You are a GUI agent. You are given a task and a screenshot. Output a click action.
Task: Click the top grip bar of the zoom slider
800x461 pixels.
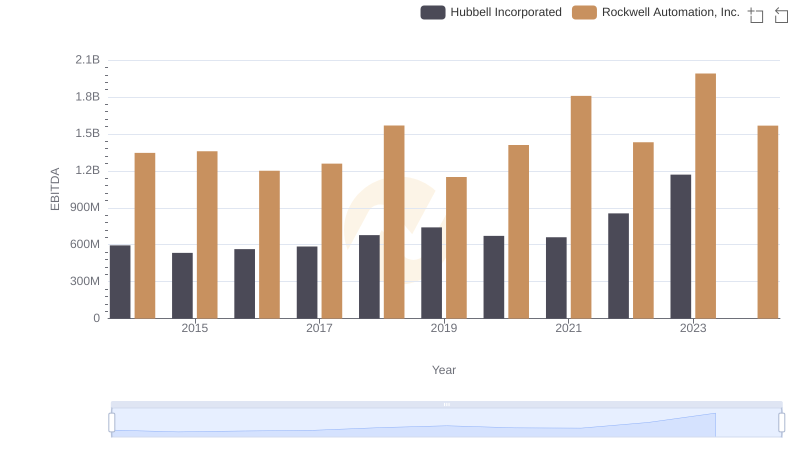446,404
